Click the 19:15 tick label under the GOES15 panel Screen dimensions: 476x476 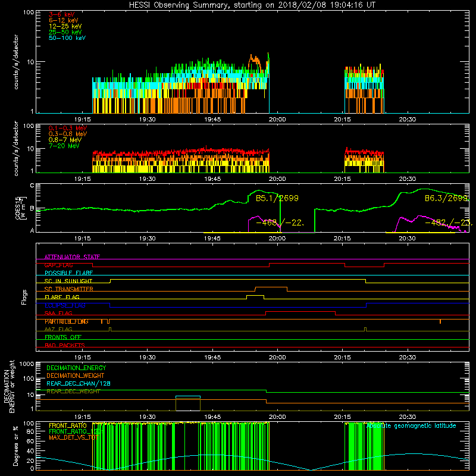tap(83, 239)
